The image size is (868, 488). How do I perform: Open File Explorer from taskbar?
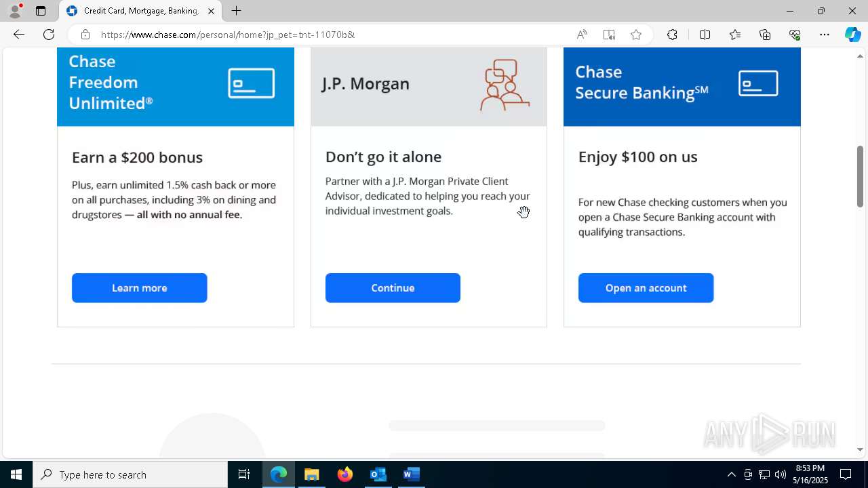pyautogui.click(x=312, y=474)
